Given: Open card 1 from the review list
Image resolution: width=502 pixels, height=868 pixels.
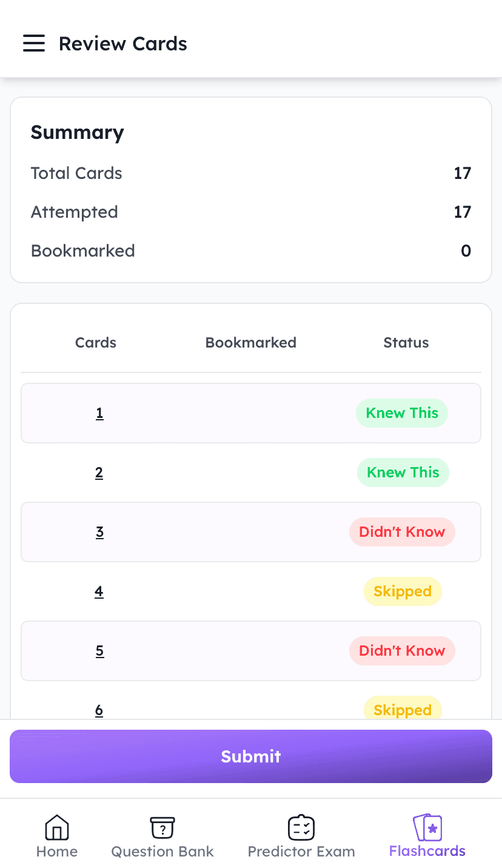Looking at the screenshot, I should coord(99,413).
